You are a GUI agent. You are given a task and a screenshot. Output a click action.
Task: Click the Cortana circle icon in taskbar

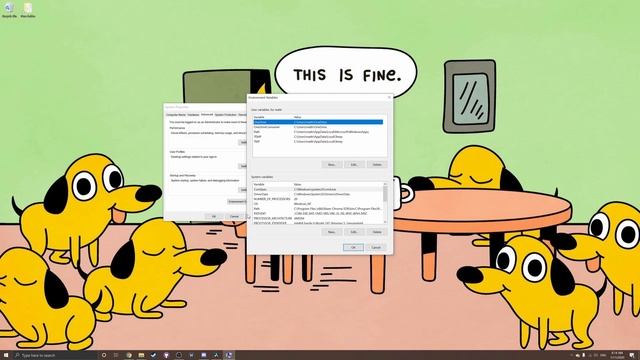click(x=104, y=355)
